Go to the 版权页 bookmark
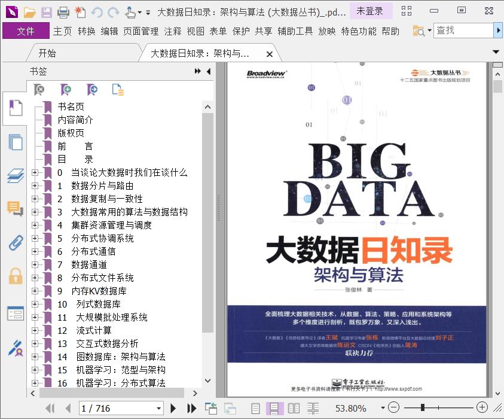The height and width of the screenshot is (420, 504). [71, 133]
